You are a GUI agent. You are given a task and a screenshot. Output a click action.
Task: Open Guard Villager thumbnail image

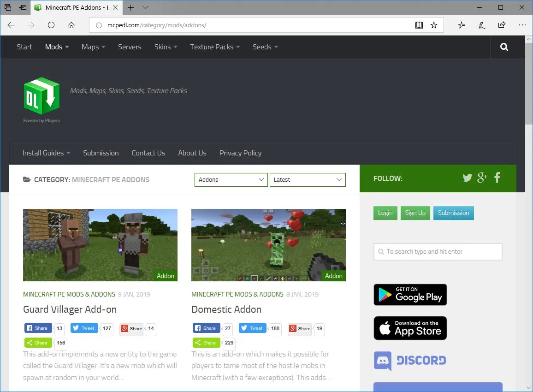[x=100, y=245]
